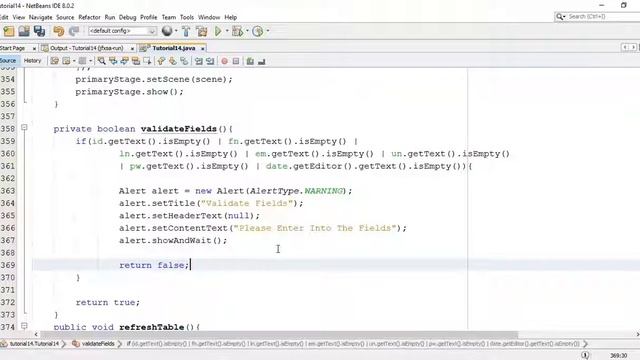Click line number 372 in gutter
This screenshot has height=360, width=640.
point(8,302)
